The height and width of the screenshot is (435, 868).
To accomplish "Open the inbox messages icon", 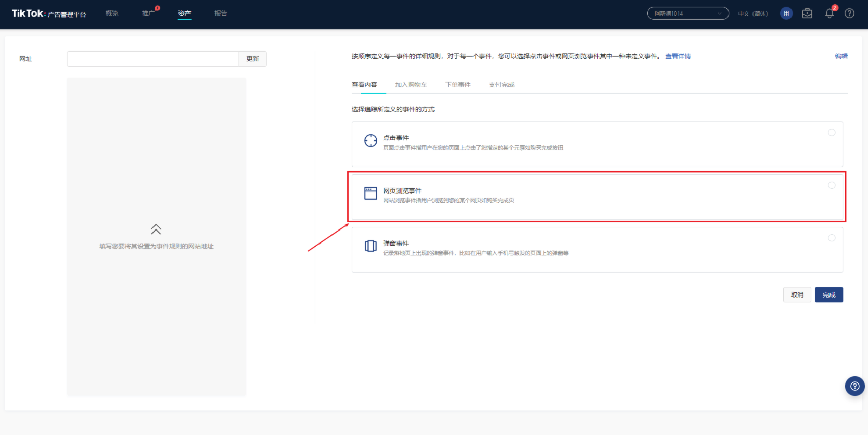I will tap(807, 14).
